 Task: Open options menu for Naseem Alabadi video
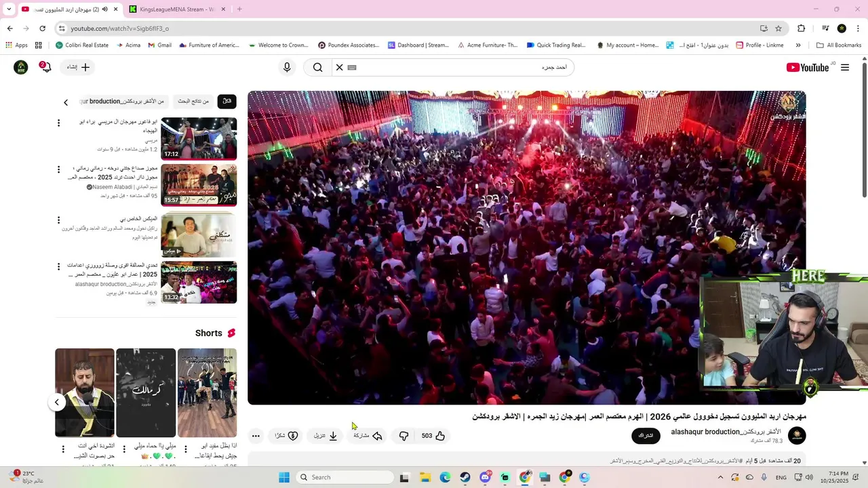[x=58, y=169]
